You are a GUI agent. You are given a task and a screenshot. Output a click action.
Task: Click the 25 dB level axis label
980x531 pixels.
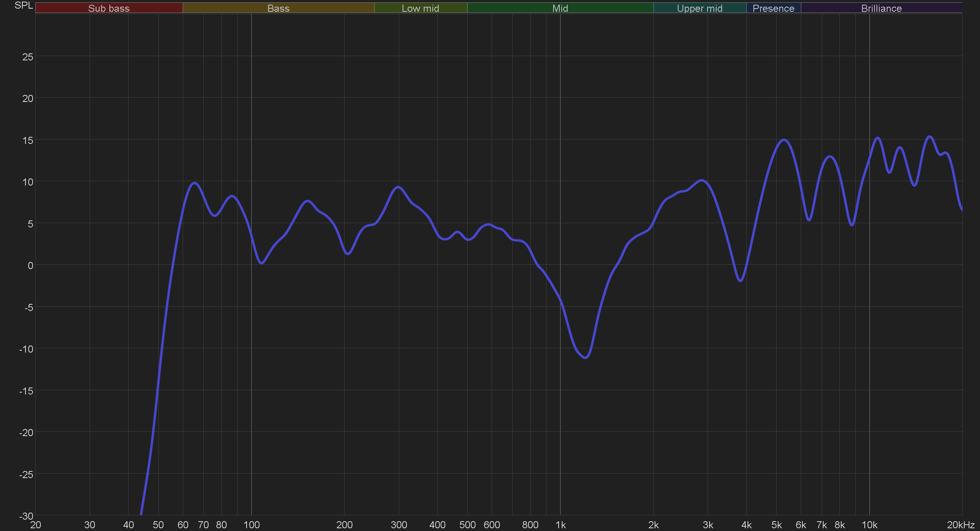(27, 57)
